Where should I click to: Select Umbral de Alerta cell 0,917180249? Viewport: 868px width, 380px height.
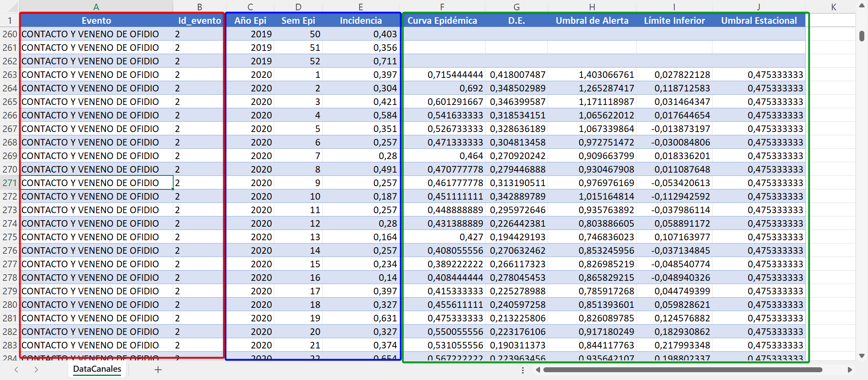coord(592,332)
